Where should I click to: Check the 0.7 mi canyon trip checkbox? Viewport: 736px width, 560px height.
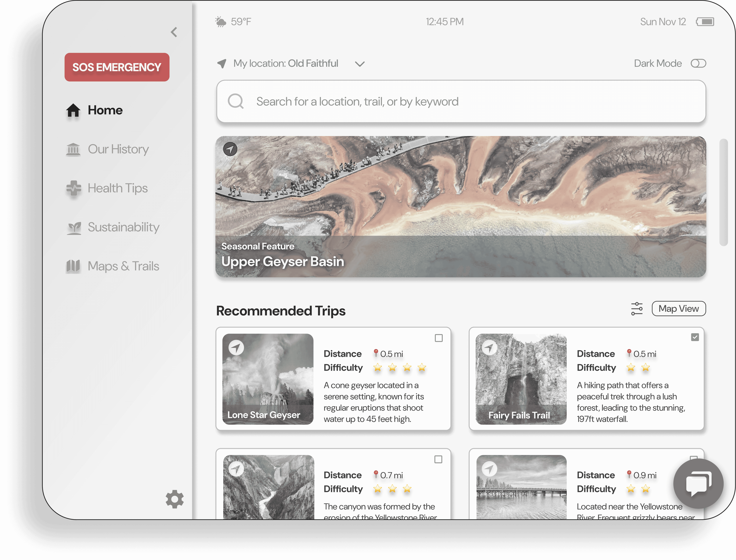[x=438, y=459]
